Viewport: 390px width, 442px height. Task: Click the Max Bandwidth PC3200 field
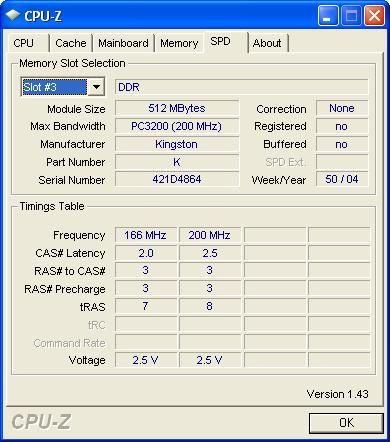coord(177,126)
